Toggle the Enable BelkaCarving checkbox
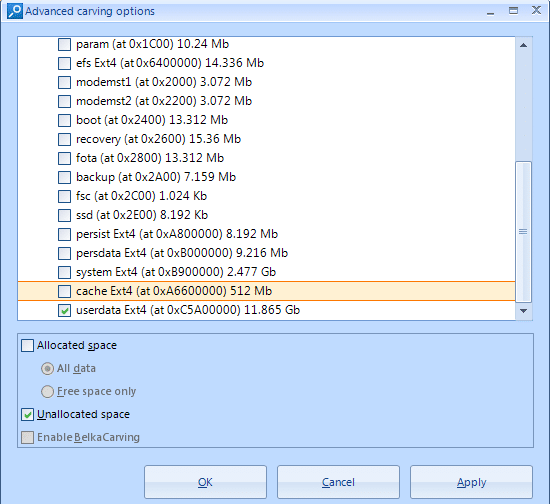The width and height of the screenshot is (550, 504). (x=27, y=438)
